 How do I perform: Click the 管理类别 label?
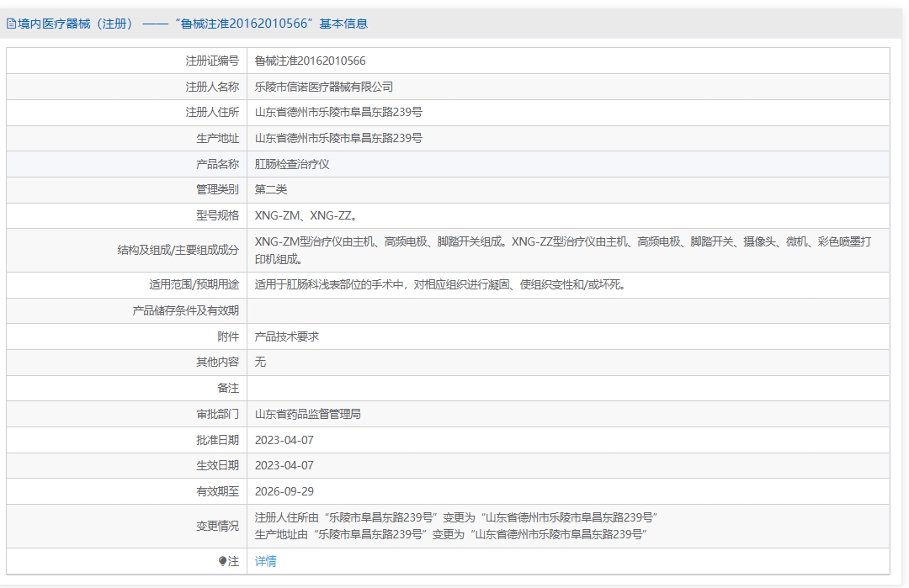pos(217,189)
